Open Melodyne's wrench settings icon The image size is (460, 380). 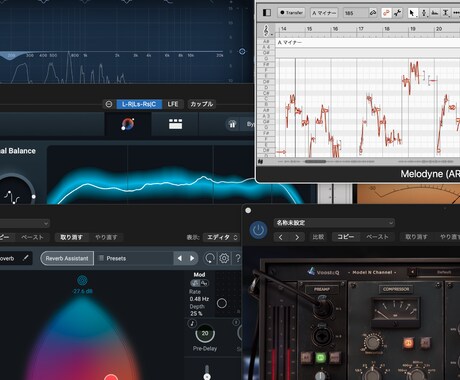click(x=397, y=13)
